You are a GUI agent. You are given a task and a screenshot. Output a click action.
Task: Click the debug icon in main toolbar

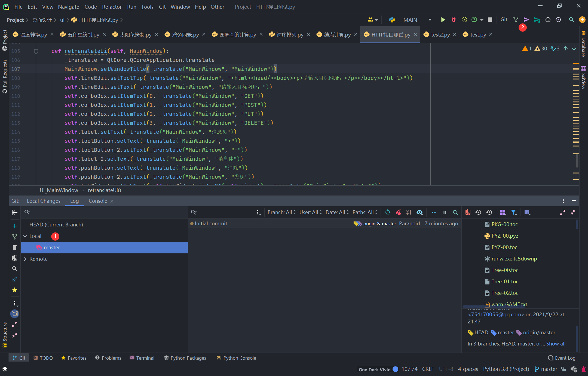click(454, 20)
